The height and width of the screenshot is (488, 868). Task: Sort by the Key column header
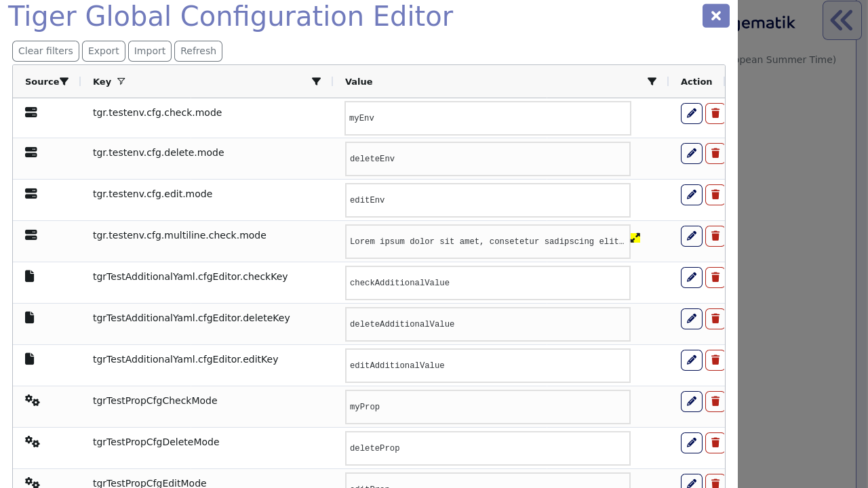pyautogui.click(x=102, y=81)
